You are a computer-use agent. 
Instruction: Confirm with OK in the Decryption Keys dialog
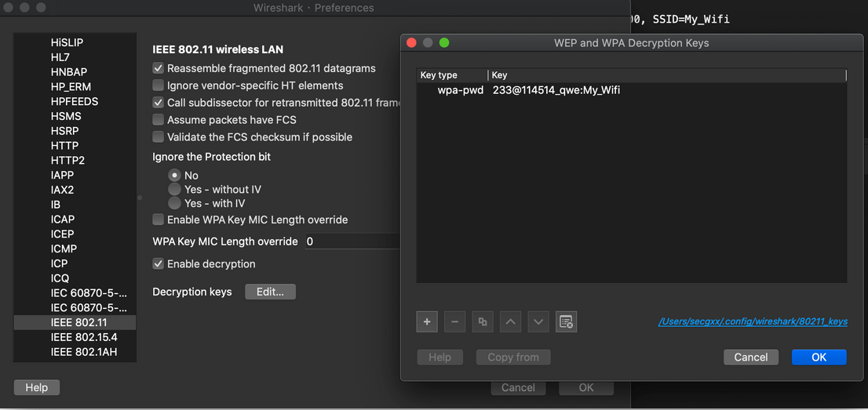(x=819, y=357)
